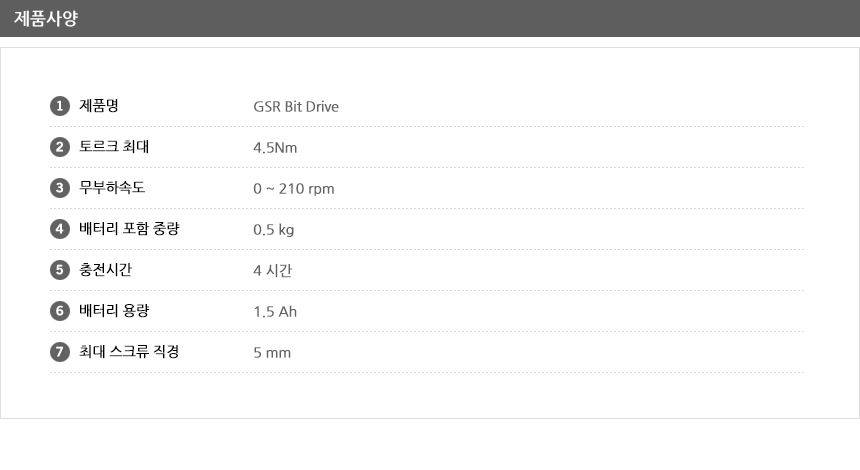The height and width of the screenshot is (470, 860).
Task: Click the 0 ~ 210 rpm value
Action: tap(294, 189)
